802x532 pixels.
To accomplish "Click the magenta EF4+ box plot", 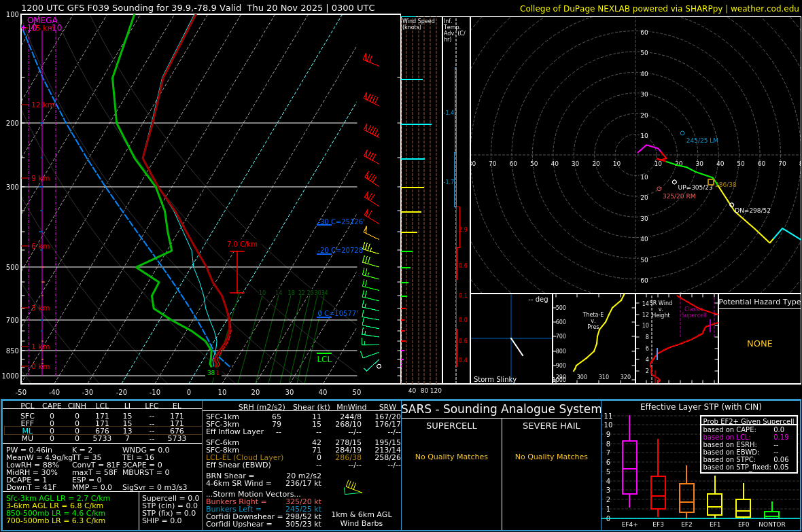I will [629, 461].
